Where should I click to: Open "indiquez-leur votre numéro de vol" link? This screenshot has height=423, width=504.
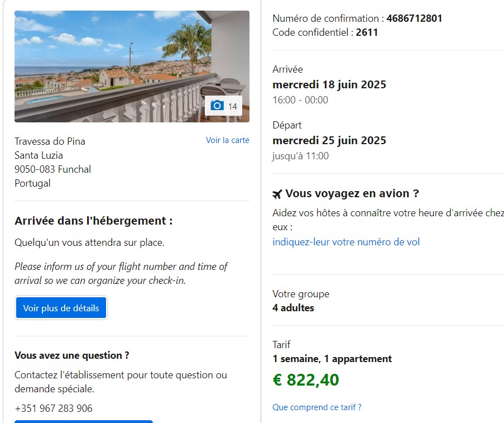point(346,242)
